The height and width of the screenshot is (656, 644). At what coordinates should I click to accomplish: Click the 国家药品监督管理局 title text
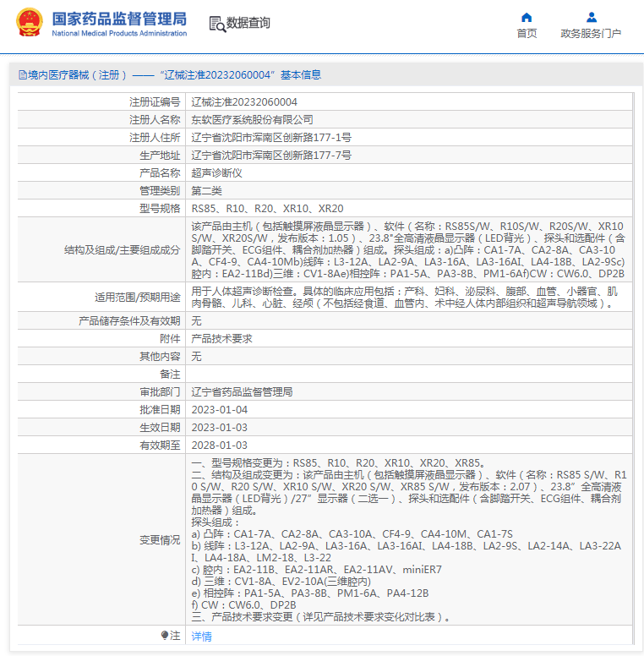[119, 19]
